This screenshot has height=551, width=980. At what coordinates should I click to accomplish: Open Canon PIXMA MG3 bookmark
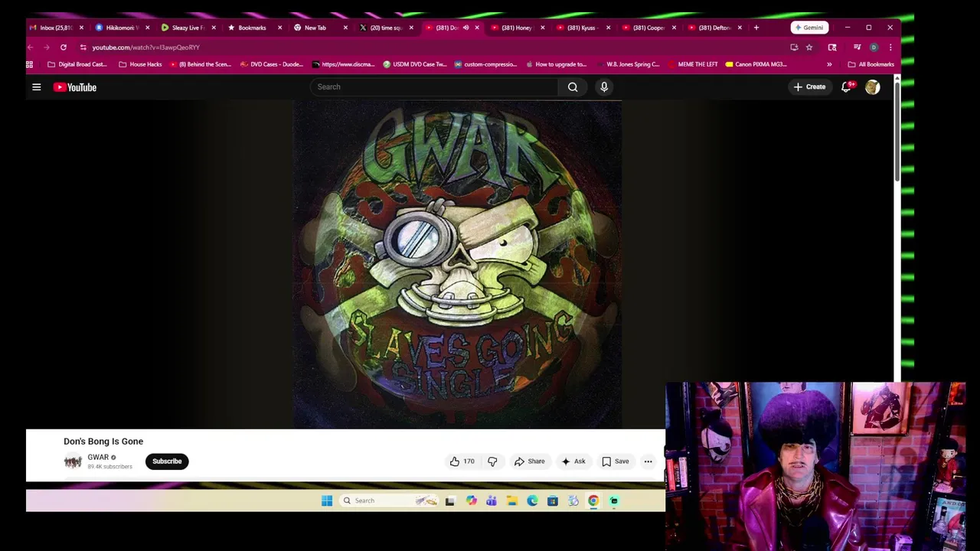tap(756, 64)
